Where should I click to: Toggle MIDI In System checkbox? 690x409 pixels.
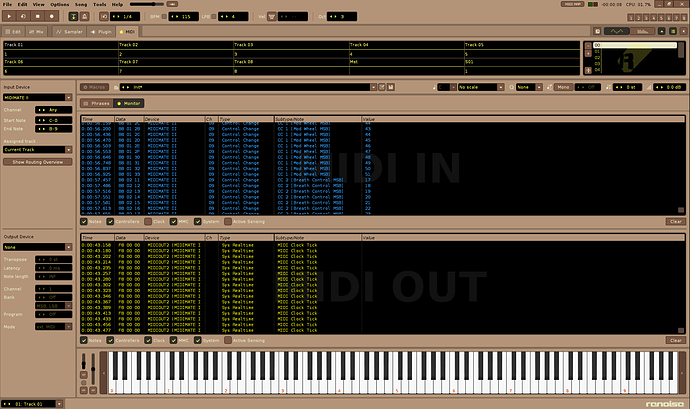pyautogui.click(x=198, y=221)
